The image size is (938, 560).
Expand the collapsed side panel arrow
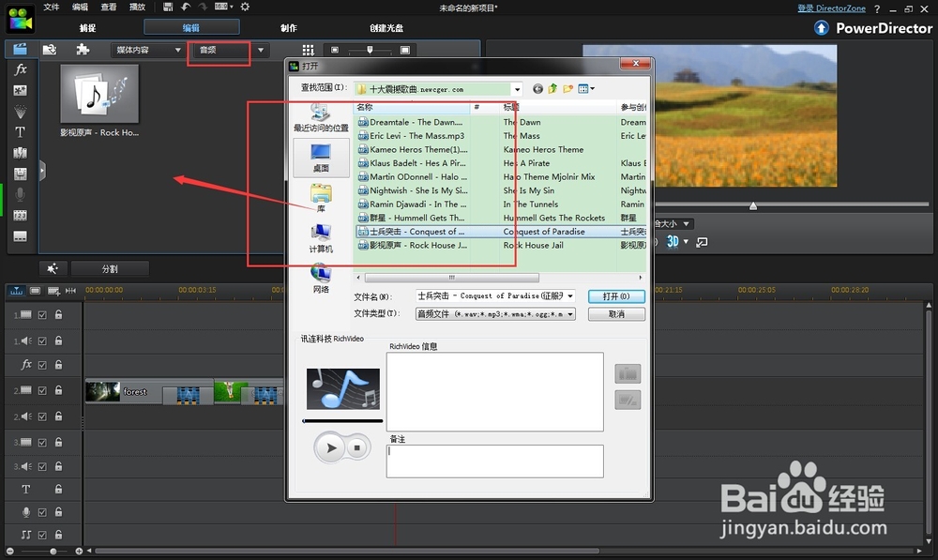point(42,171)
